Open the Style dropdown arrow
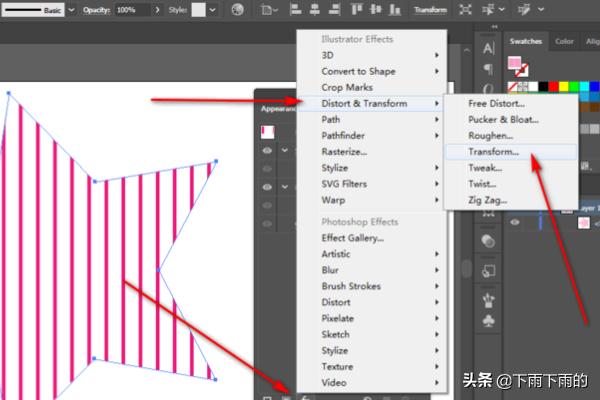Viewport: 600px width, 400px height. coord(213,9)
